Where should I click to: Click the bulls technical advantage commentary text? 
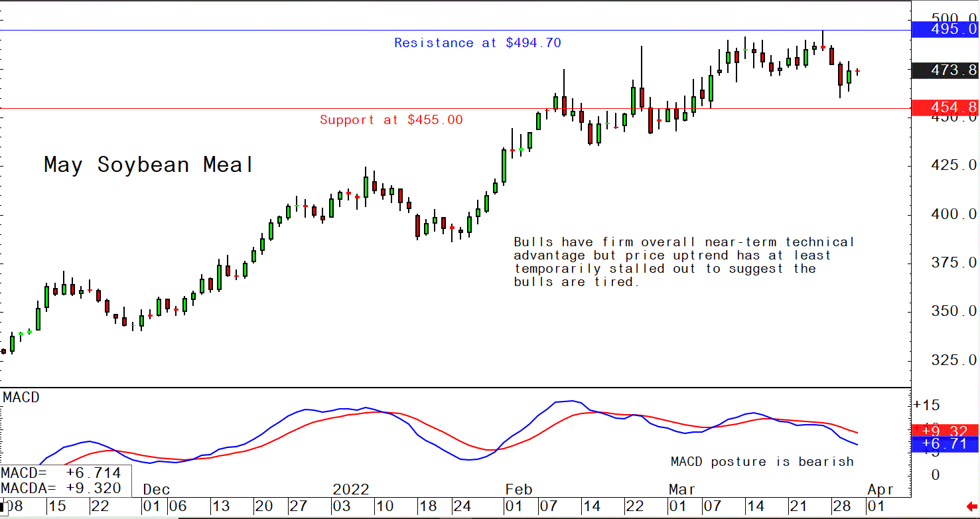pyautogui.click(x=683, y=262)
